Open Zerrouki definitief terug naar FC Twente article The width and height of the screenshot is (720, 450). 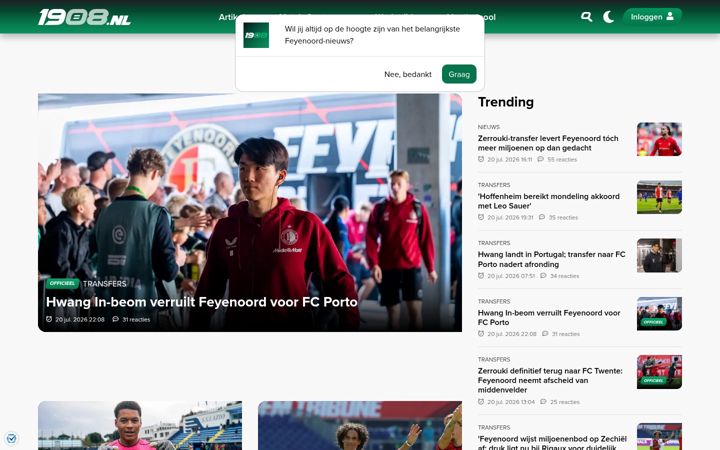tap(550, 380)
